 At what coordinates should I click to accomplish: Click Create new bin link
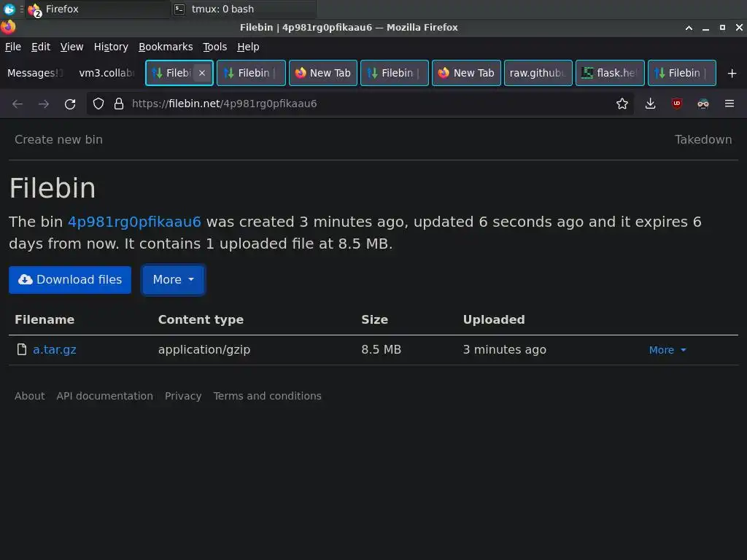point(58,139)
